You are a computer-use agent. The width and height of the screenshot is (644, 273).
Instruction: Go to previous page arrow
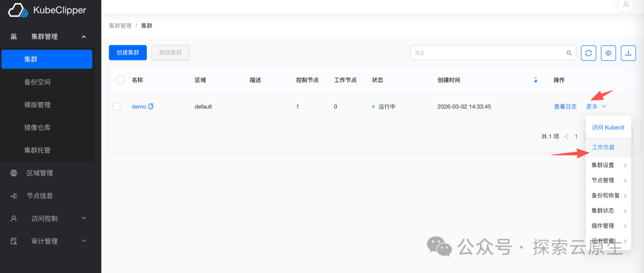pyautogui.click(x=567, y=136)
